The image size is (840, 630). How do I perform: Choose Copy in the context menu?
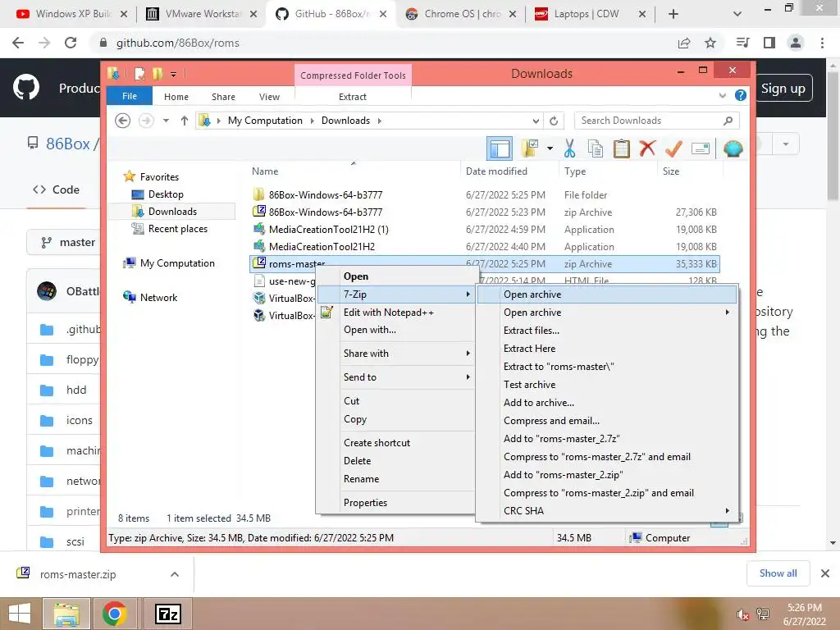point(396,419)
